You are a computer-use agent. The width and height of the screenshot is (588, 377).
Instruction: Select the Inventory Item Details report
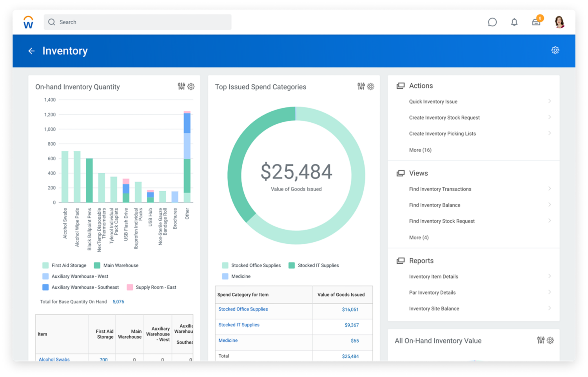[434, 276]
